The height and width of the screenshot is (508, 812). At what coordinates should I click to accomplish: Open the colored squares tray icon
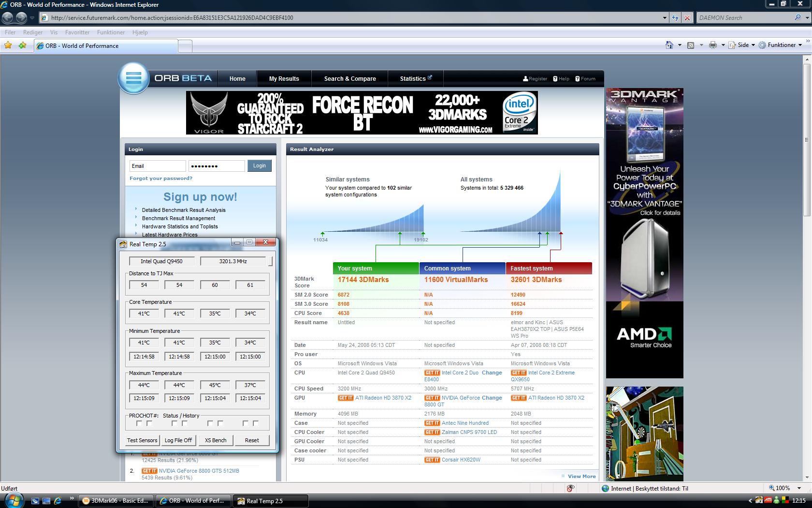(785, 500)
